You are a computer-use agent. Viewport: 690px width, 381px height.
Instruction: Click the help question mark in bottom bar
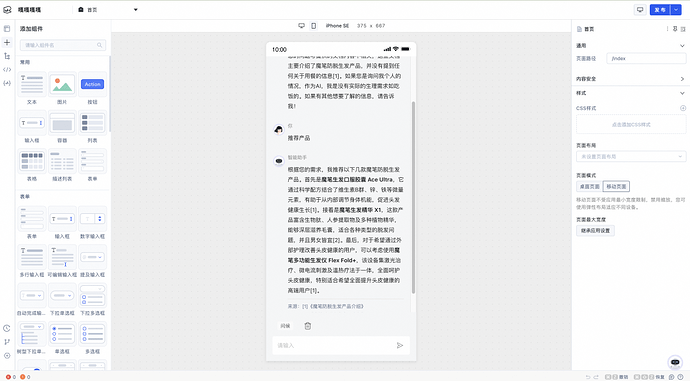[x=680, y=377]
